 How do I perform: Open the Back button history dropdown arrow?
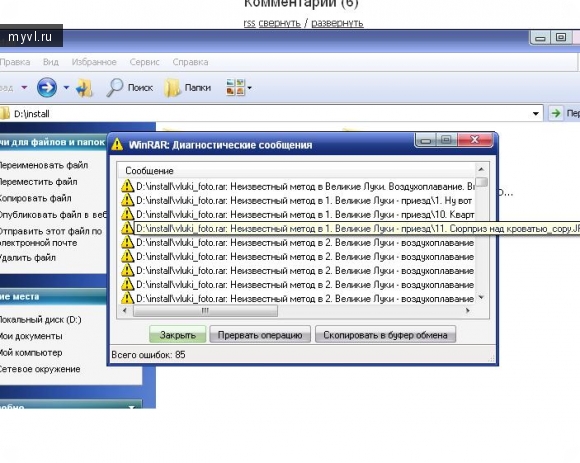point(24,88)
